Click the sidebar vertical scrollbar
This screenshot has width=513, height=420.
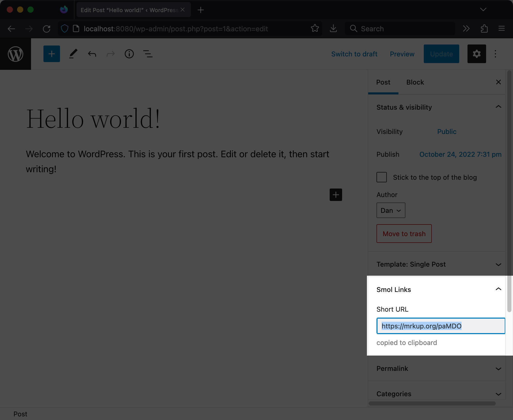click(x=509, y=191)
